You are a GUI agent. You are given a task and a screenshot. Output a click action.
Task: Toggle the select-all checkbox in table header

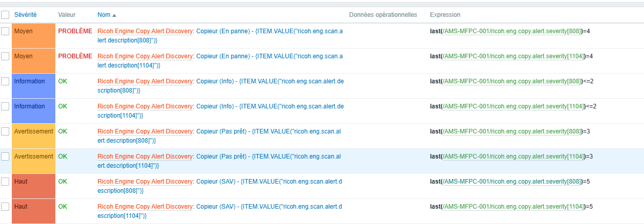(x=5, y=15)
